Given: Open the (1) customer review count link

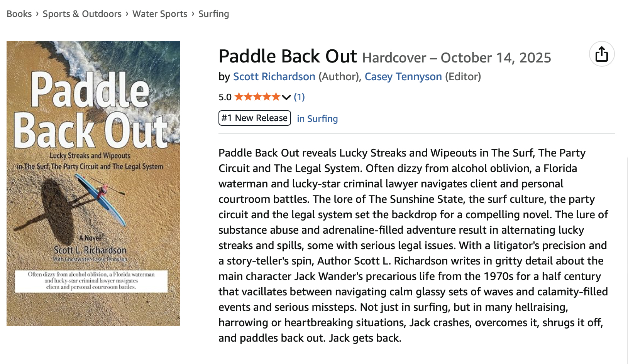Looking at the screenshot, I should (x=299, y=97).
